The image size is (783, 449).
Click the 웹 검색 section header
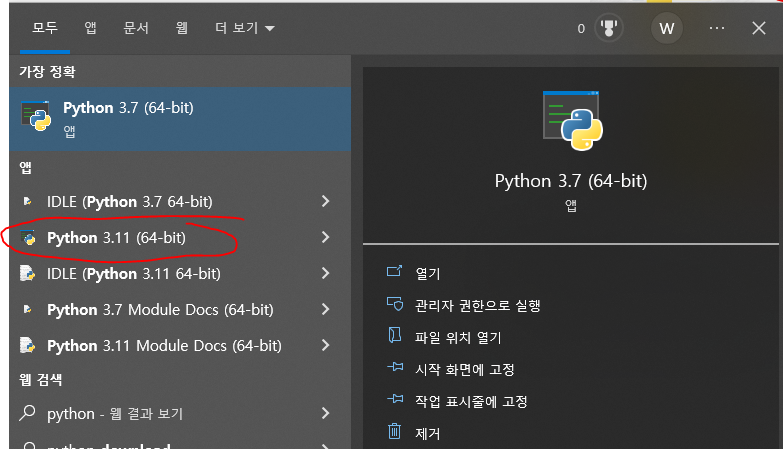pyautogui.click(x=40, y=380)
